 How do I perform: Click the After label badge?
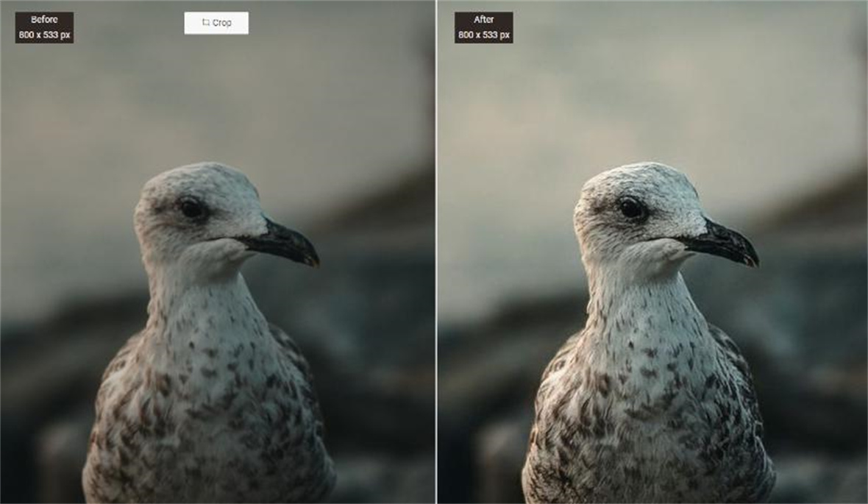[484, 27]
